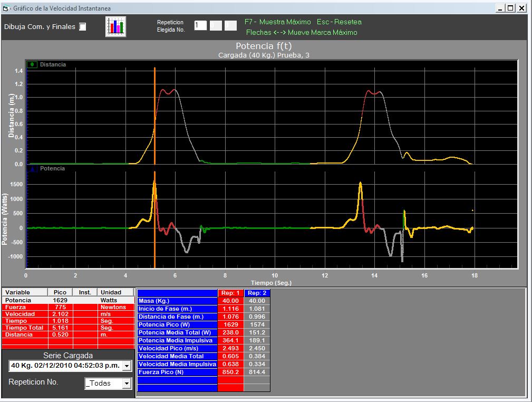The image size is (532, 402).
Task: Click the third Repeticion Elegida box
Action: pyautogui.click(x=231, y=25)
